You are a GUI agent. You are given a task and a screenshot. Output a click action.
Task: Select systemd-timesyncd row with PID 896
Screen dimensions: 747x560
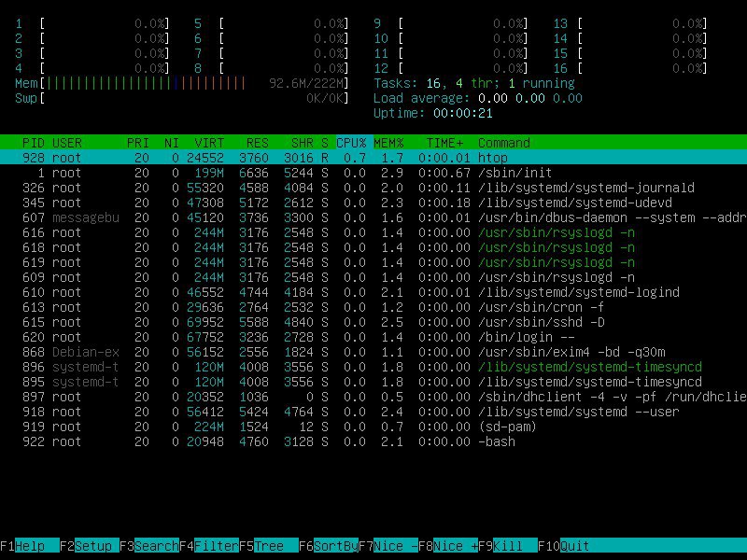[x=373, y=367]
